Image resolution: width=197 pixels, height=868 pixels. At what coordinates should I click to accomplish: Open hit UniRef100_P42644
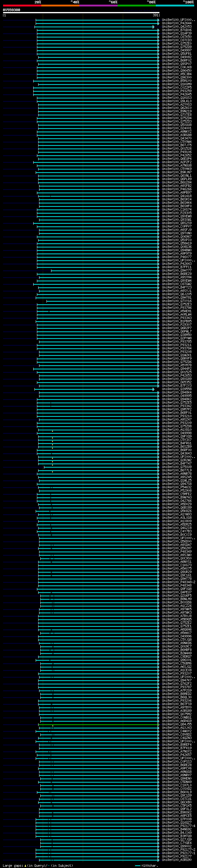click(x=177, y=23)
